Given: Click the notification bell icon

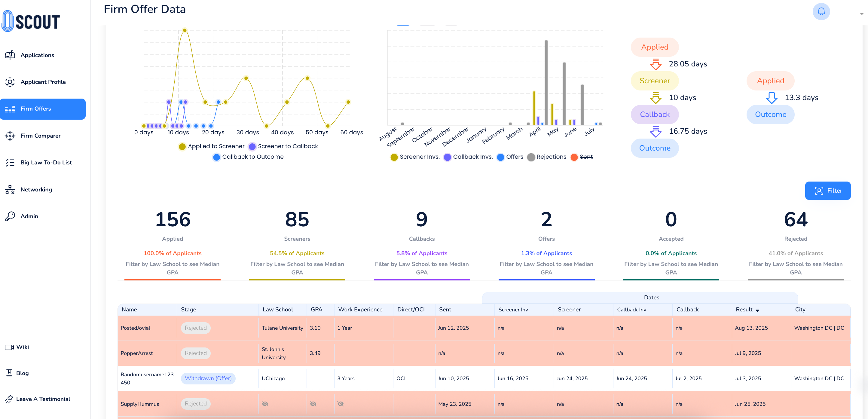Looking at the screenshot, I should pos(821,12).
